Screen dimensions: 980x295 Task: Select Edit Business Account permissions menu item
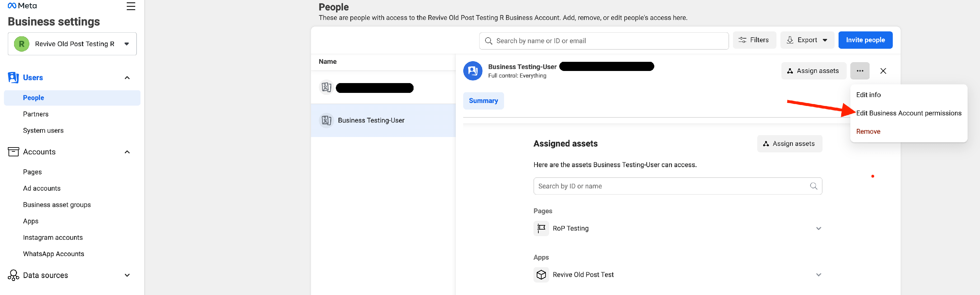point(908,113)
